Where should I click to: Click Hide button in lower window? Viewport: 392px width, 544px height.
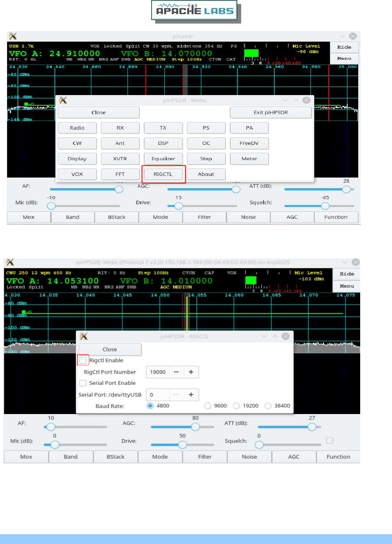point(347,274)
